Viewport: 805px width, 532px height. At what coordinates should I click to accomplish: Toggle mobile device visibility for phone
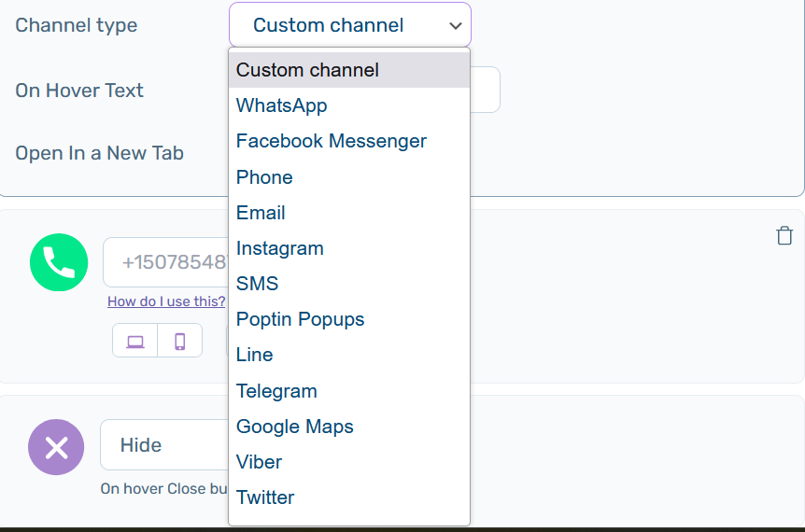(x=179, y=341)
